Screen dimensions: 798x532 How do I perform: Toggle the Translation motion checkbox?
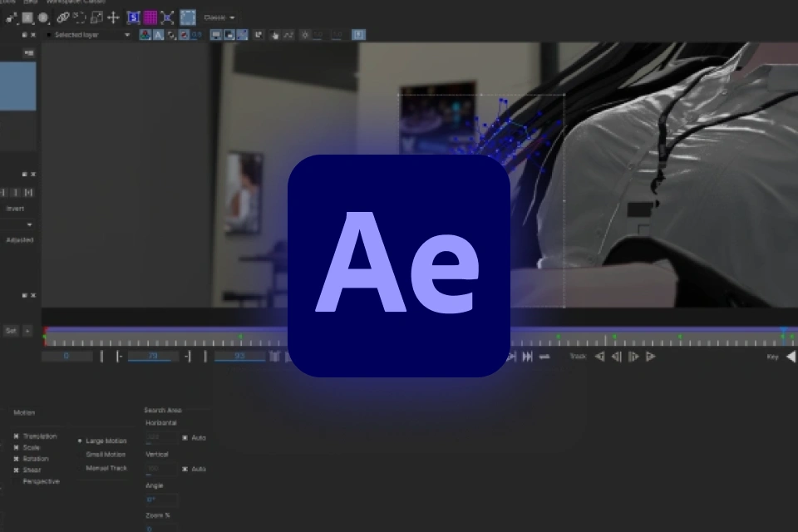coord(17,436)
